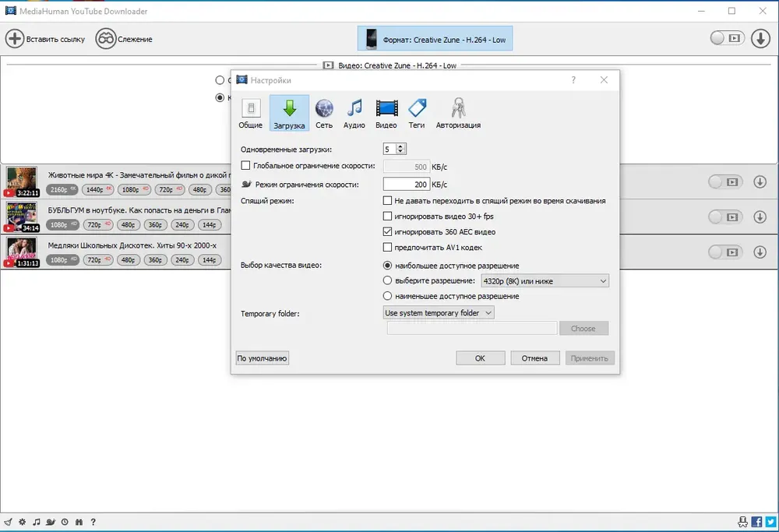Enable Глобальное ограничение скорости checkbox
Image resolution: width=779 pixels, height=532 pixels.
pyautogui.click(x=245, y=165)
